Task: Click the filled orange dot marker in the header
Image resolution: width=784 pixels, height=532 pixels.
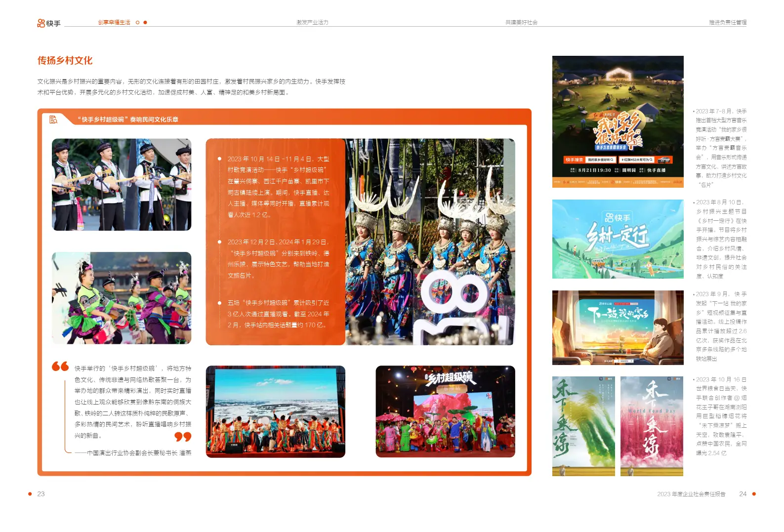Action: coord(145,23)
